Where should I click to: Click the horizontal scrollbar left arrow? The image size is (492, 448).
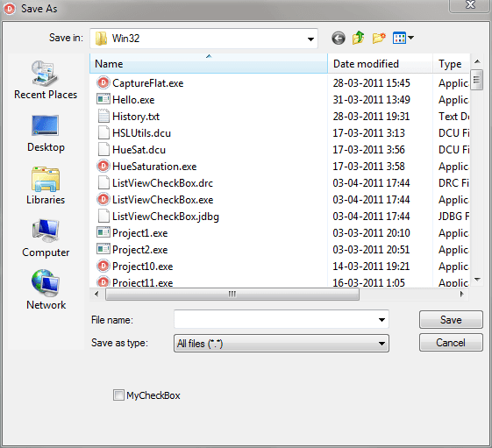[96, 294]
